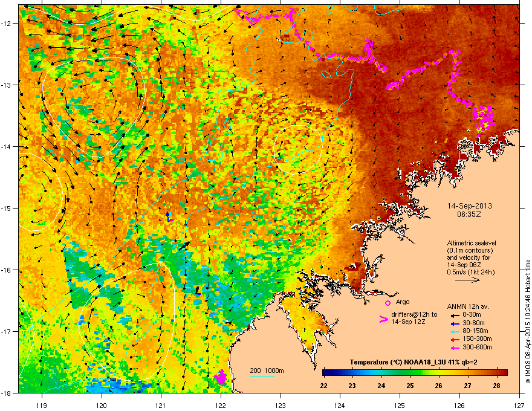Click the latitude label -13
The height and width of the screenshot is (411, 532).
coord(6,85)
